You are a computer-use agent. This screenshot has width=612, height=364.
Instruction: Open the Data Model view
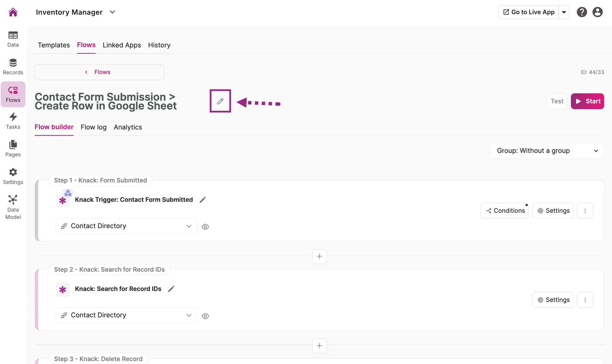coord(13,207)
